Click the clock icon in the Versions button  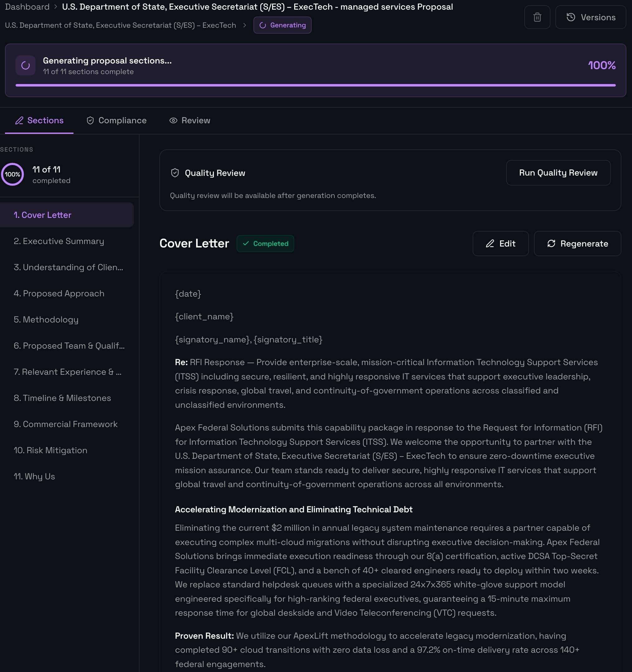[x=571, y=17]
